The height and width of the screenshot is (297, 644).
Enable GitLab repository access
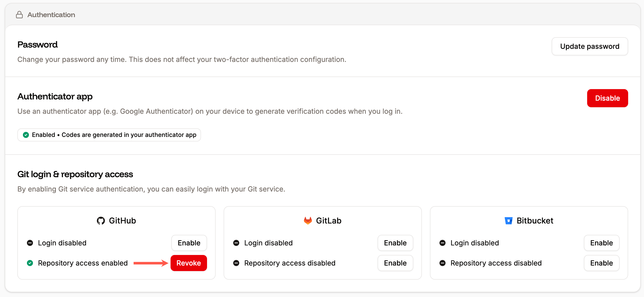click(395, 263)
